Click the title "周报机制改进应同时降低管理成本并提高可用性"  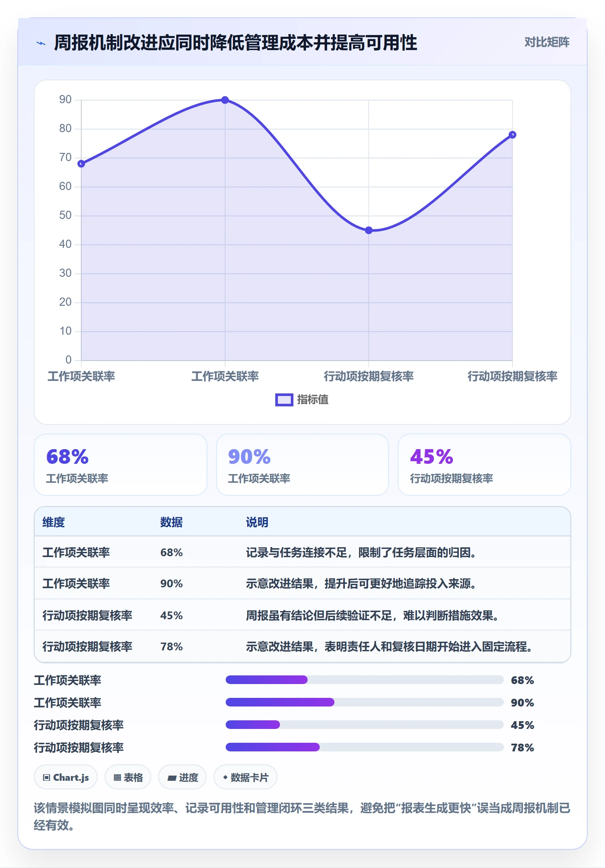point(236,43)
